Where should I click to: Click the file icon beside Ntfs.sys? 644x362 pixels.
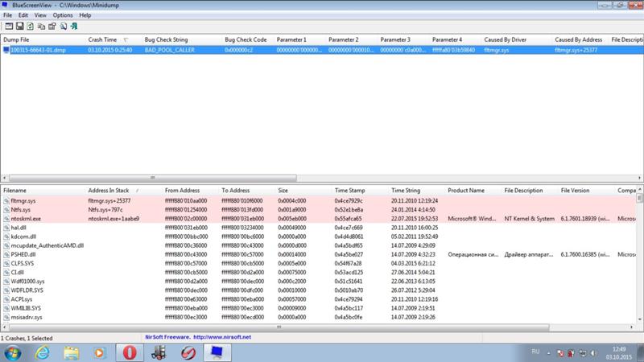[6, 210]
